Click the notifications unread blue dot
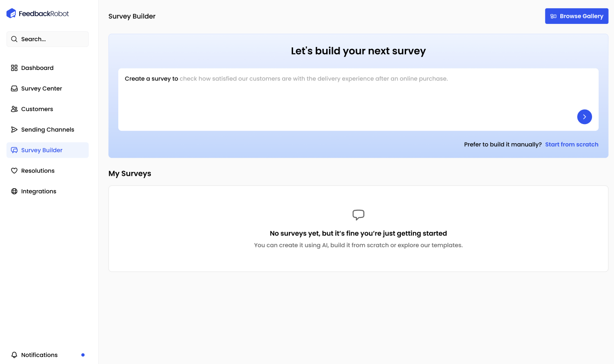Screen dimensions: 614x364 (x=82, y=355)
